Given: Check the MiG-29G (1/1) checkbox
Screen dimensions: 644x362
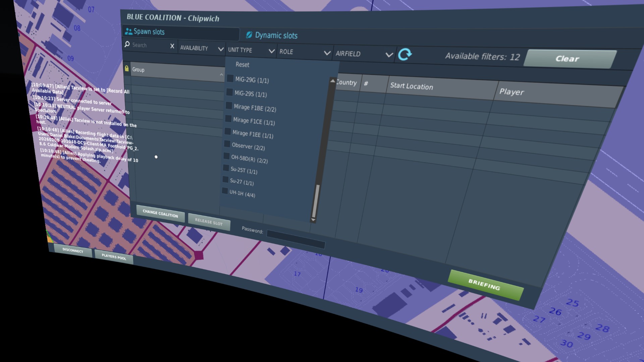Looking at the screenshot, I should [x=230, y=78].
